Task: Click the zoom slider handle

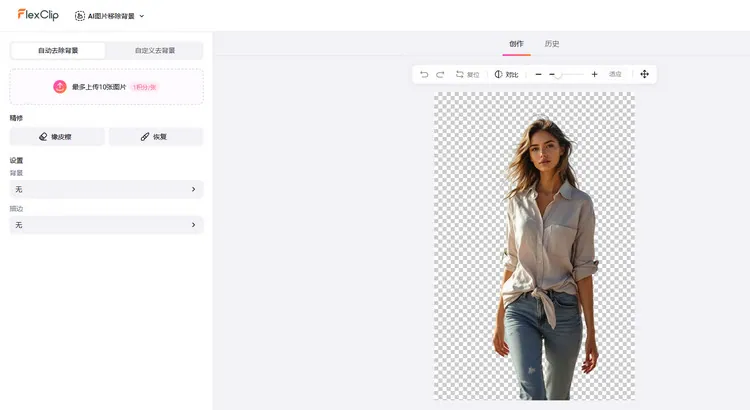Action: pos(557,74)
